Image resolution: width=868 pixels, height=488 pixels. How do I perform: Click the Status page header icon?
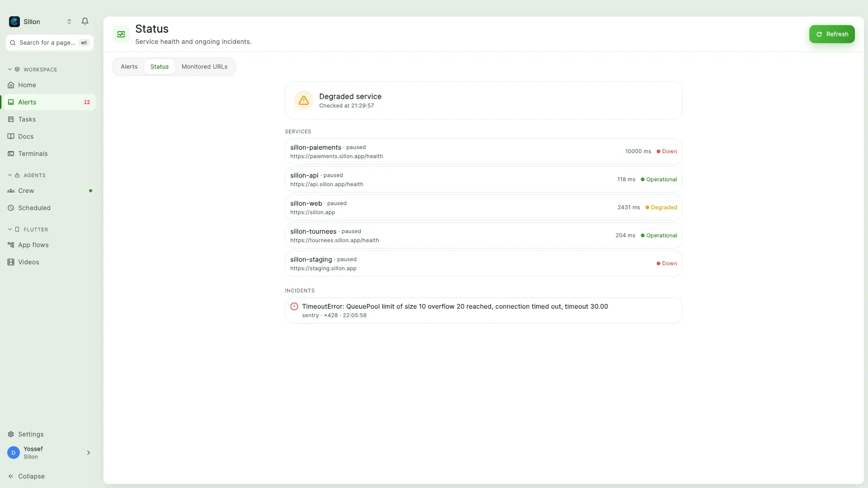(x=121, y=34)
